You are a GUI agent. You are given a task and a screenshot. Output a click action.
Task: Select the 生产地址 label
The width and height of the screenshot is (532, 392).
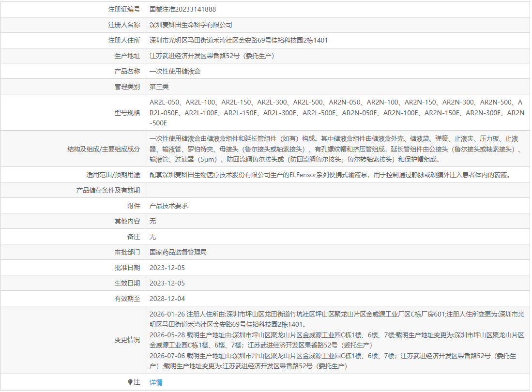(x=127, y=56)
